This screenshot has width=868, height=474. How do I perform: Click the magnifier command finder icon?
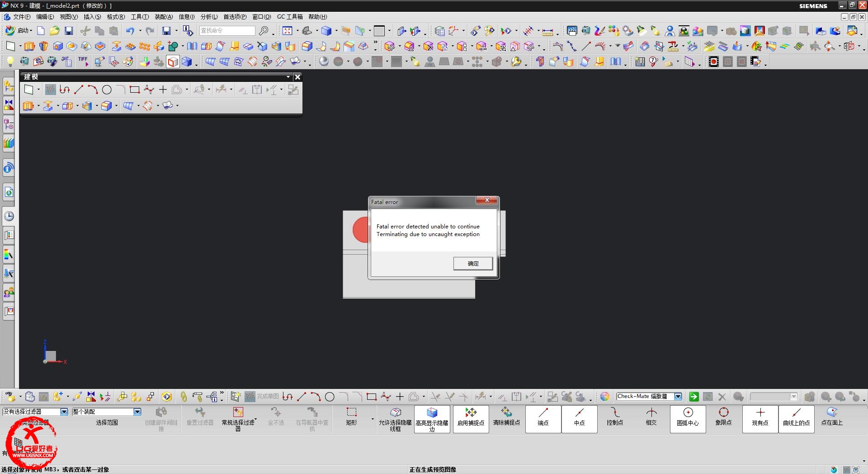point(264,31)
